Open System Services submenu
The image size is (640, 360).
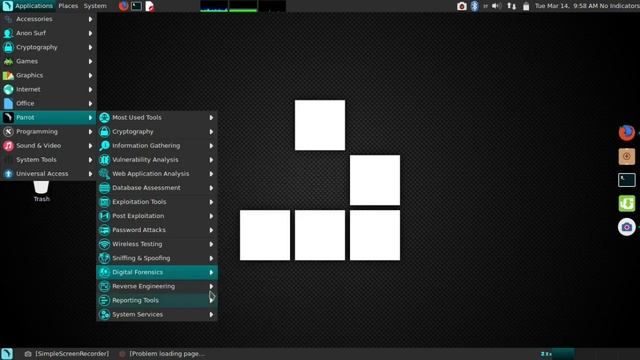(157, 314)
